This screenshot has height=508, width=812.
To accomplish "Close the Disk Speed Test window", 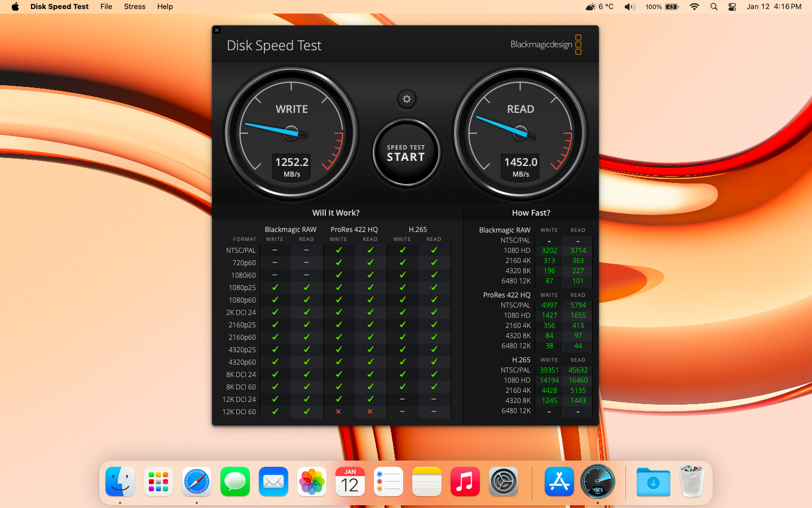I will pos(217,30).
